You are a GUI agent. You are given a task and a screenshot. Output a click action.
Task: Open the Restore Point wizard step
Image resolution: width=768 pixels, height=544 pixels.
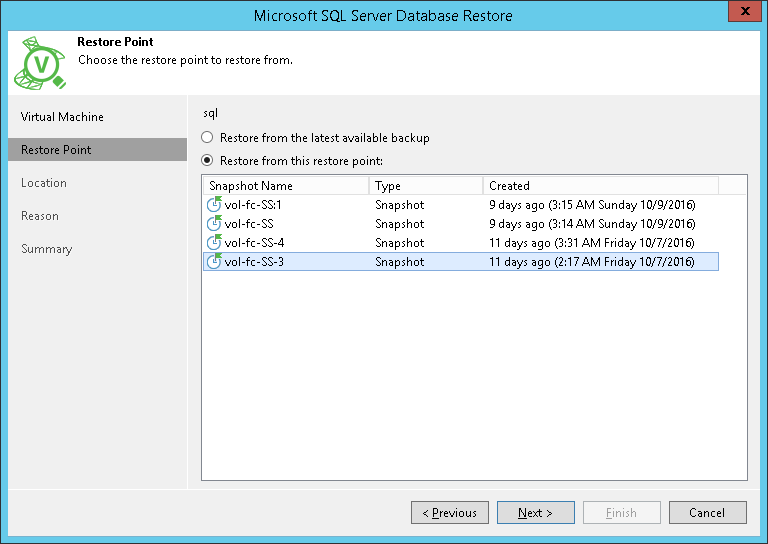[56, 150]
